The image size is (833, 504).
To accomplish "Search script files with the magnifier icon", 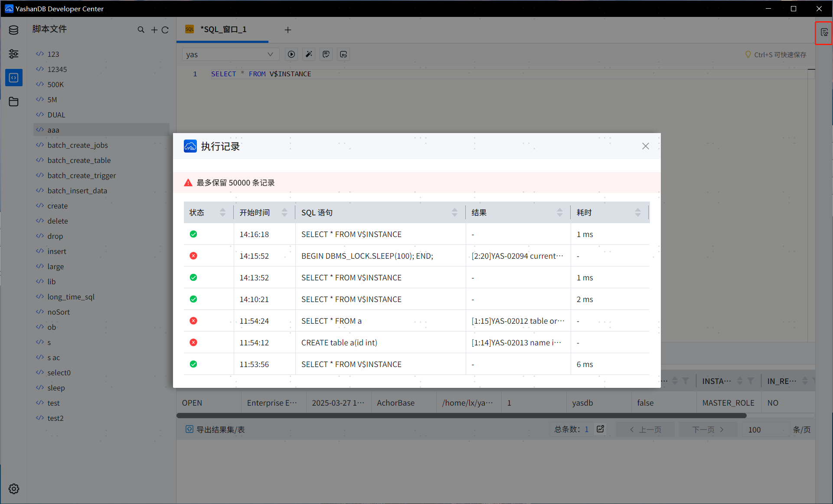I will (141, 29).
